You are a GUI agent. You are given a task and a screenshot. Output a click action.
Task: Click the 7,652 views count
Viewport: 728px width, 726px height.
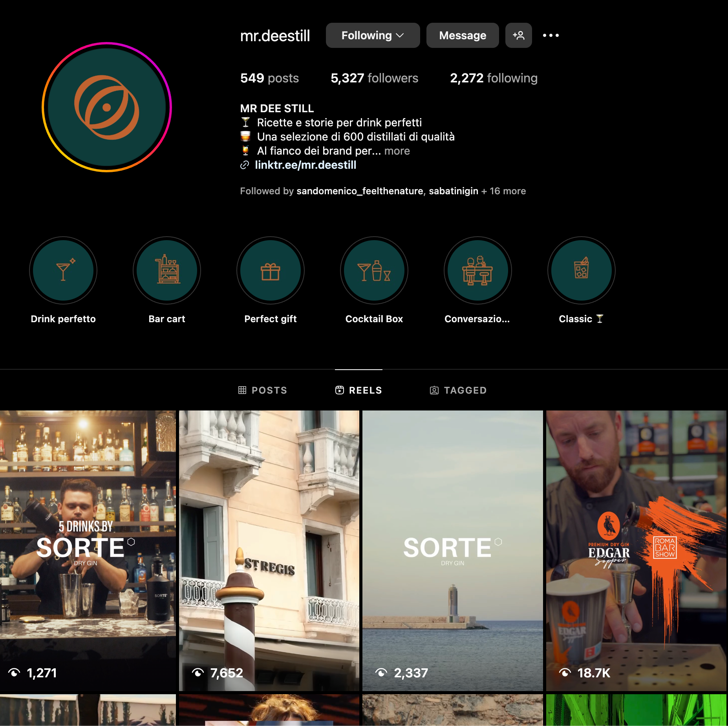pos(227,673)
